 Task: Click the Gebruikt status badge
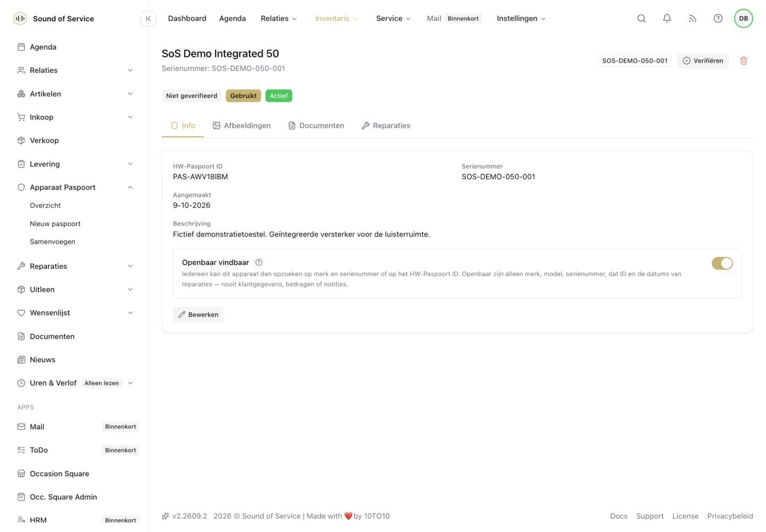[x=243, y=96]
